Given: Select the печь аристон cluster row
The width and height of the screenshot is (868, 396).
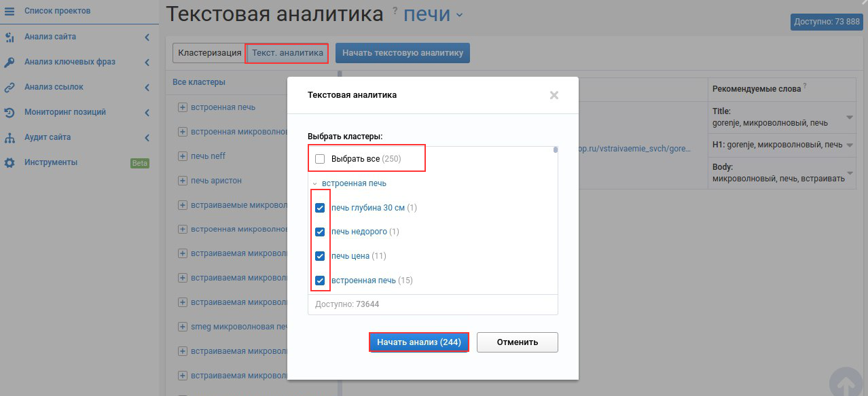Looking at the screenshot, I should coord(216,181).
